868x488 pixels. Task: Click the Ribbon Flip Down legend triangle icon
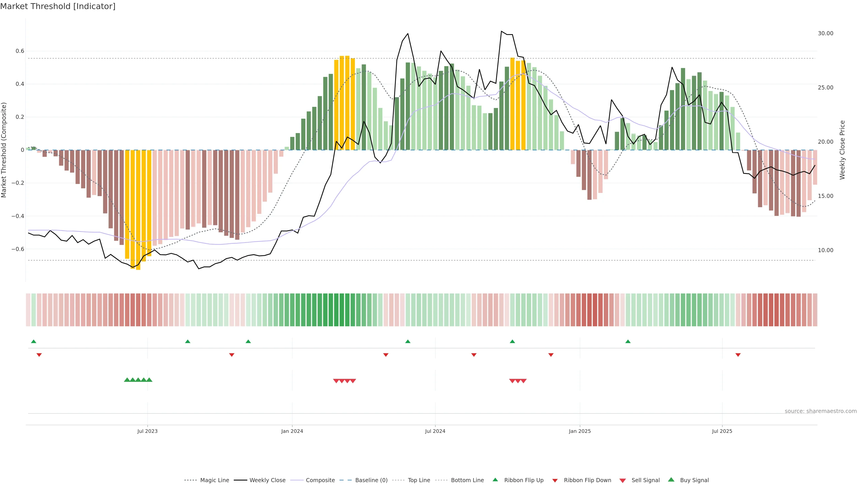[555, 481]
